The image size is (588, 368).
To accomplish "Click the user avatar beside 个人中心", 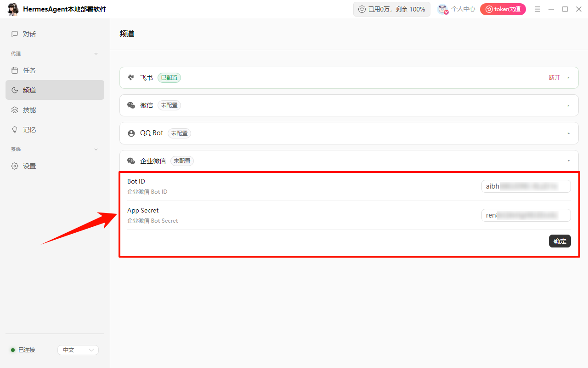I will pos(443,9).
